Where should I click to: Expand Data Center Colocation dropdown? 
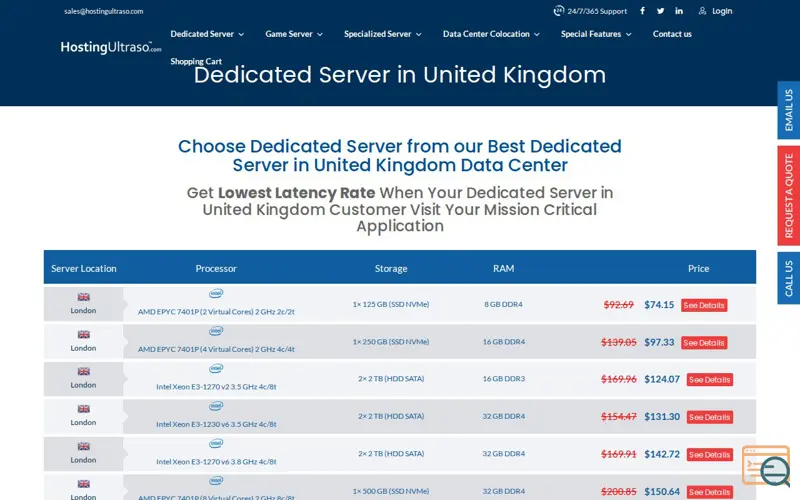pyautogui.click(x=491, y=34)
